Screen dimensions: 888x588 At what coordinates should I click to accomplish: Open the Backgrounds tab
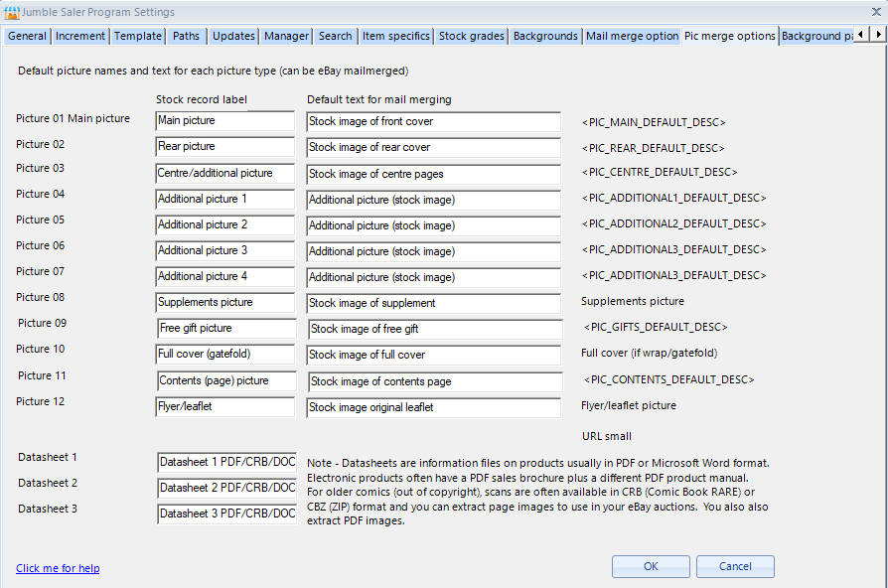[x=545, y=36]
